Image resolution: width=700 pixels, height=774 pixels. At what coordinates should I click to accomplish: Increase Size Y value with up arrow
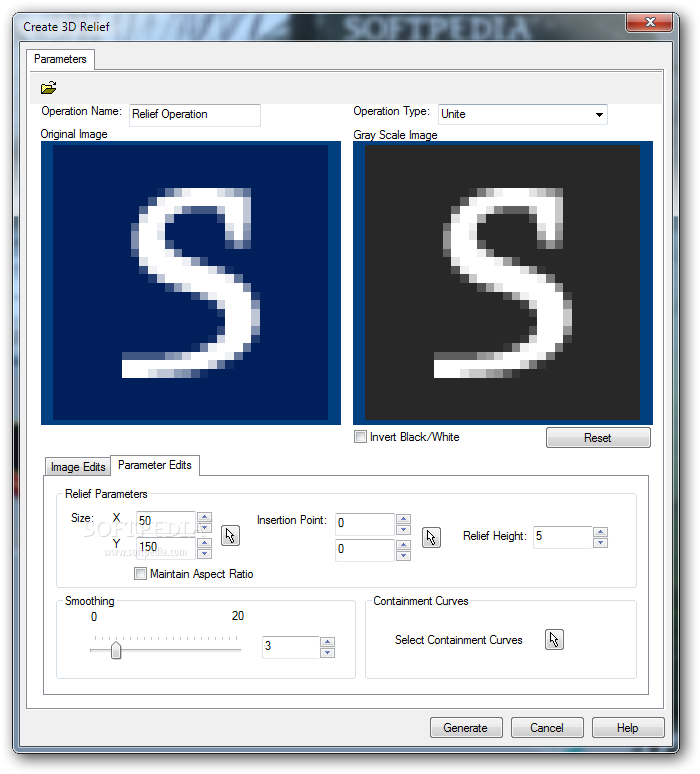pos(204,543)
